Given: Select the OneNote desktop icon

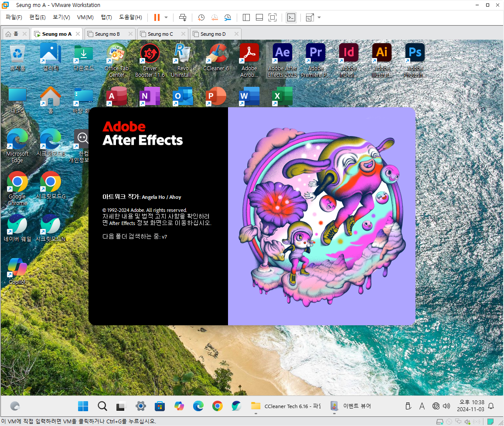Looking at the screenshot, I should point(150,96).
